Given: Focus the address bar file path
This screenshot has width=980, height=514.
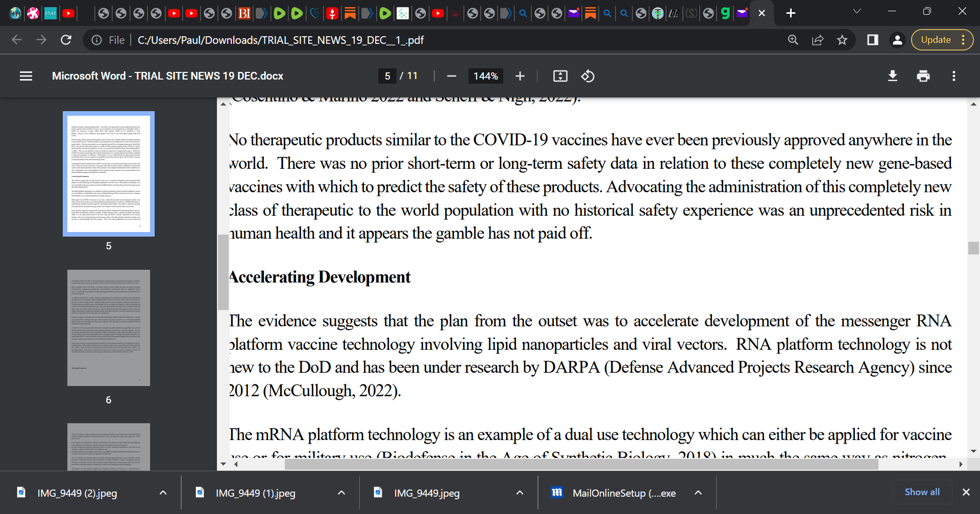Looking at the screenshot, I should point(281,40).
